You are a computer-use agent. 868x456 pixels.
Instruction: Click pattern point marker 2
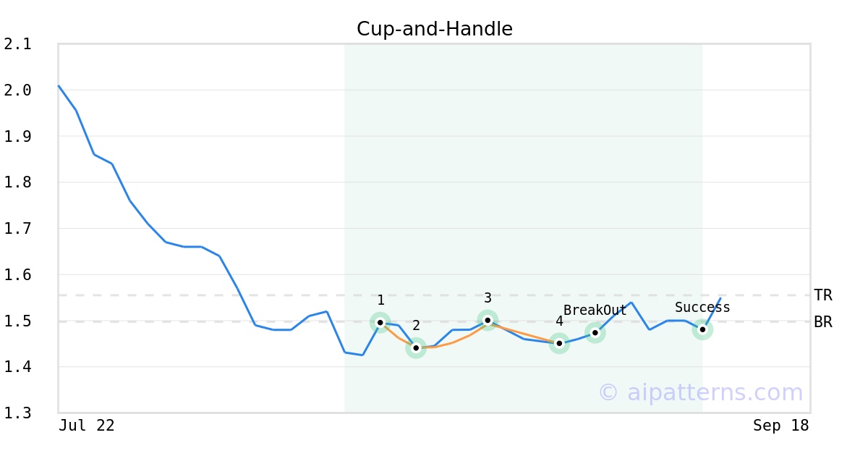tap(416, 348)
